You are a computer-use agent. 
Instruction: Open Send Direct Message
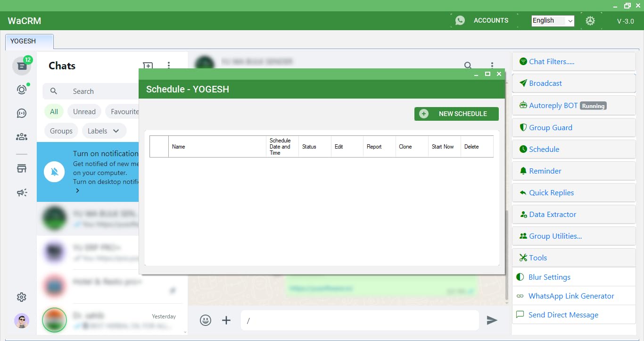[x=574, y=315]
